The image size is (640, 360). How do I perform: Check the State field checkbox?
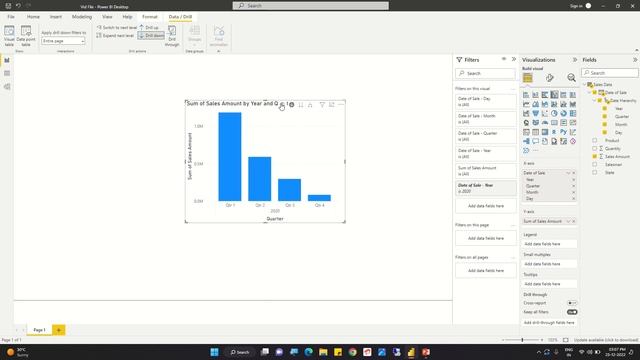pos(595,172)
